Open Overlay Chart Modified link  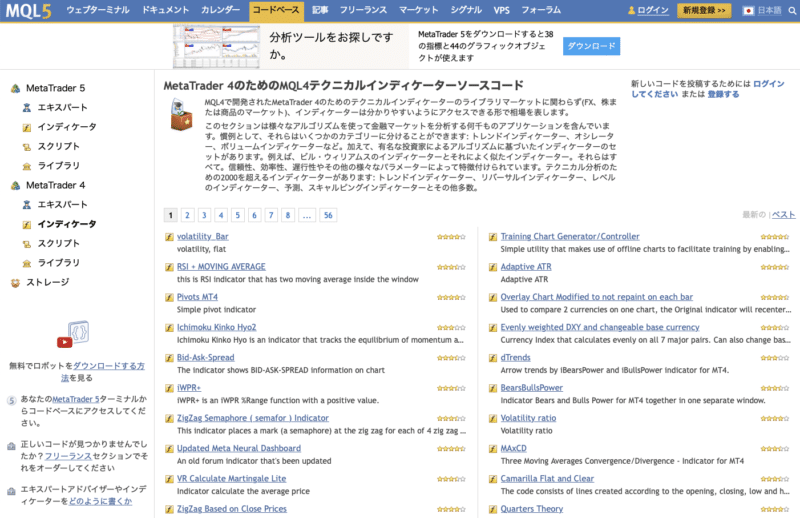[x=596, y=297]
